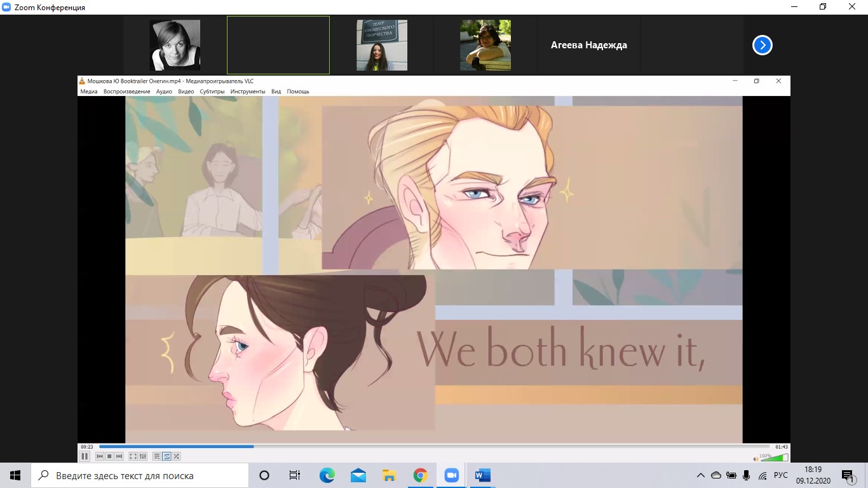Mute VLC with the speaker icon
Viewport: 868px width, 488px height.
tap(756, 459)
